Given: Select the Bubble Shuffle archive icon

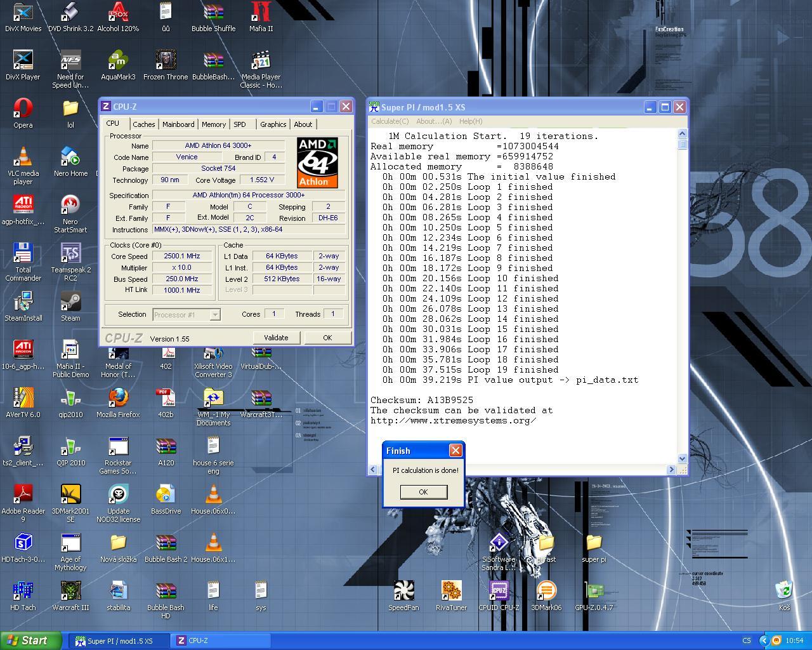Looking at the screenshot, I should coord(213,17).
